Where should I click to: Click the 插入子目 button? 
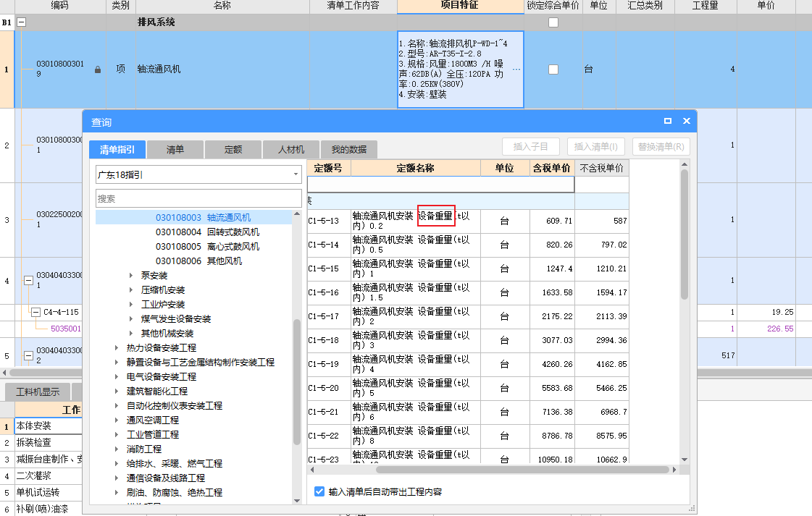tap(531, 146)
